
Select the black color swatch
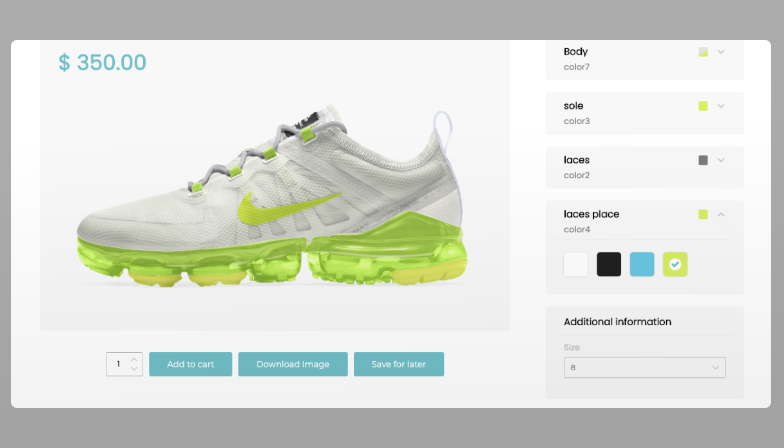tap(609, 264)
